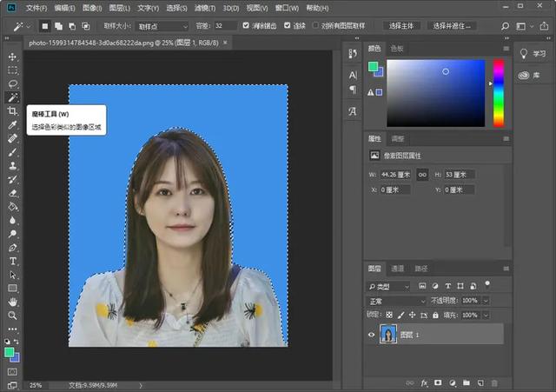The image size is (556, 392).
Task: Open the History panel icon
Action: pos(353,54)
